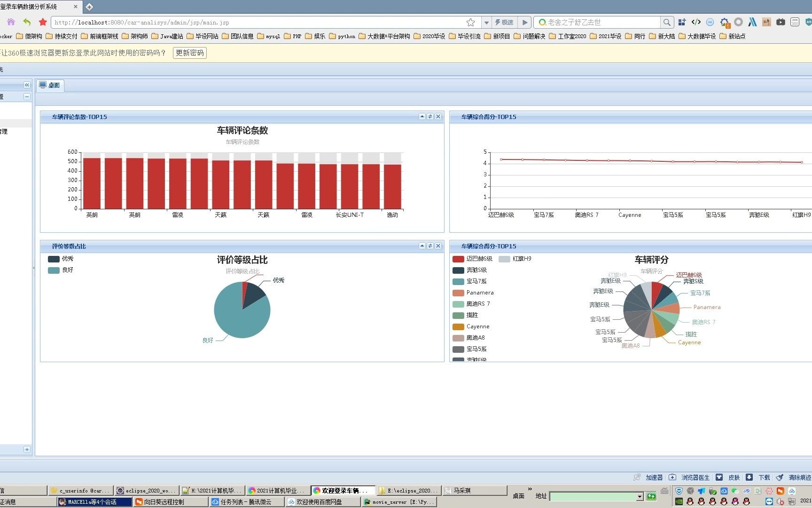Click the Panamera slice in 车辆评分 pie
Image resolution: width=812 pixels, height=508 pixels.
(x=671, y=308)
